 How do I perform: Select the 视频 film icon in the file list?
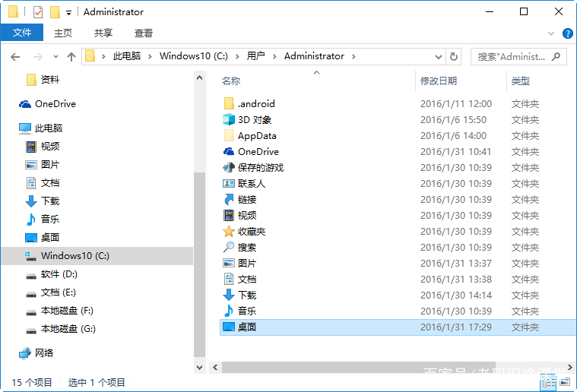pyautogui.click(x=229, y=216)
